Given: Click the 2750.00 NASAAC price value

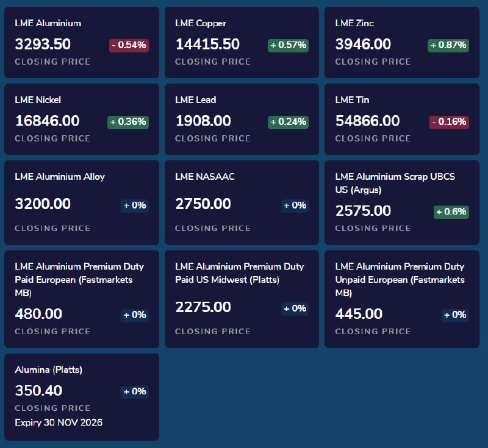Looking at the screenshot, I should 203,204.
